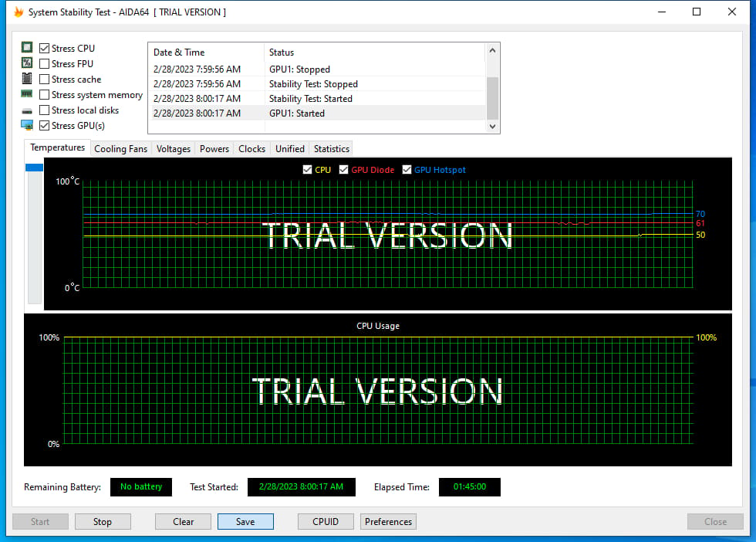756x542 pixels.
Task: Click the 50 CPU temperature value
Action: [x=700, y=235]
